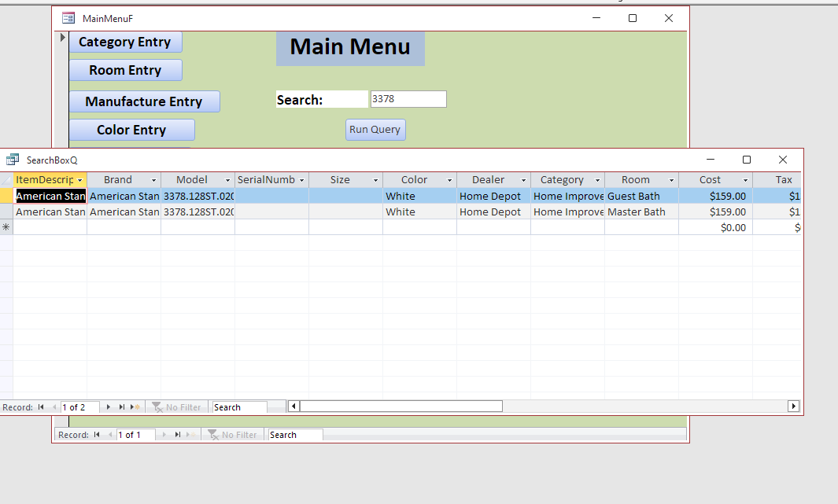The width and height of the screenshot is (838, 504).
Task: Select the new record asterisk row selector
Action: [x=6, y=227]
